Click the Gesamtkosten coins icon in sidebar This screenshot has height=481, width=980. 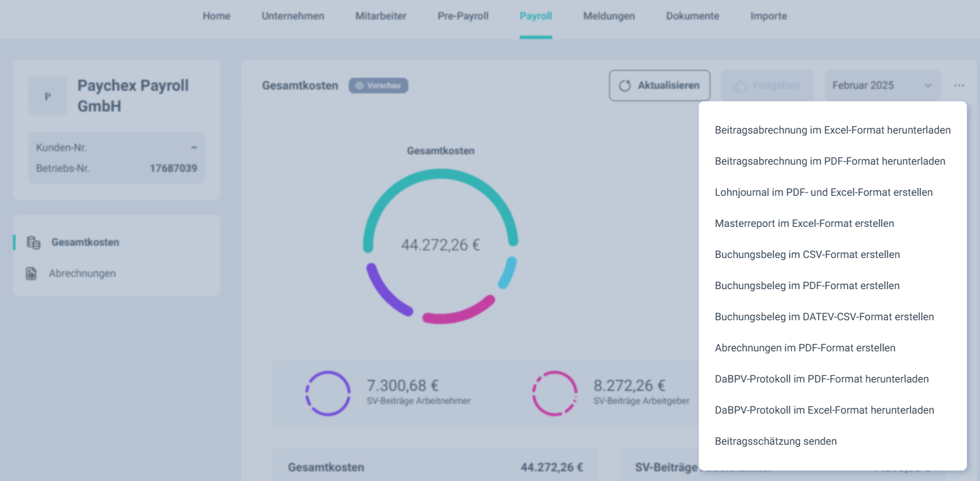[33, 242]
